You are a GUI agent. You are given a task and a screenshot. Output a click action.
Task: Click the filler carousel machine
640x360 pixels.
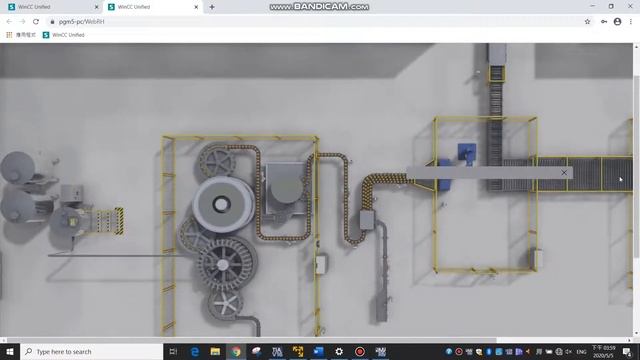(223, 204)
